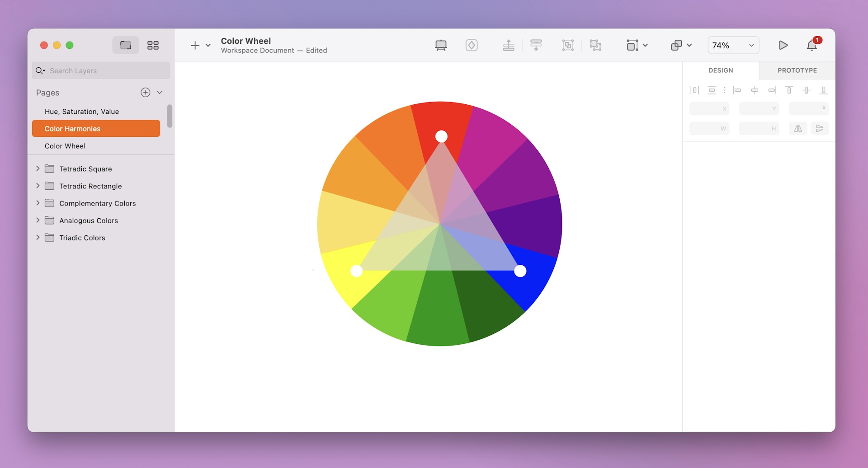Bring selection forward with the arrange icon
Image resolution: width=868 pixels, height=468 pixels.
(509, 45)
